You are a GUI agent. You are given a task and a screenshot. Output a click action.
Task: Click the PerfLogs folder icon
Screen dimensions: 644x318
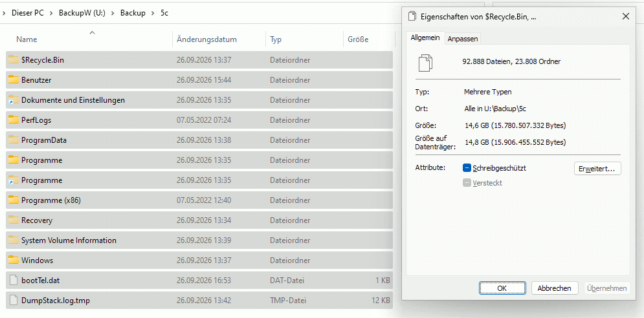tap(14, 120)
